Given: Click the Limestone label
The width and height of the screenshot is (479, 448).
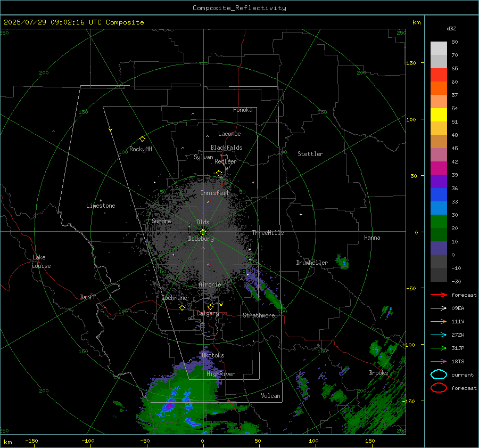Looking at the screenshot, I should click(101, 206).
